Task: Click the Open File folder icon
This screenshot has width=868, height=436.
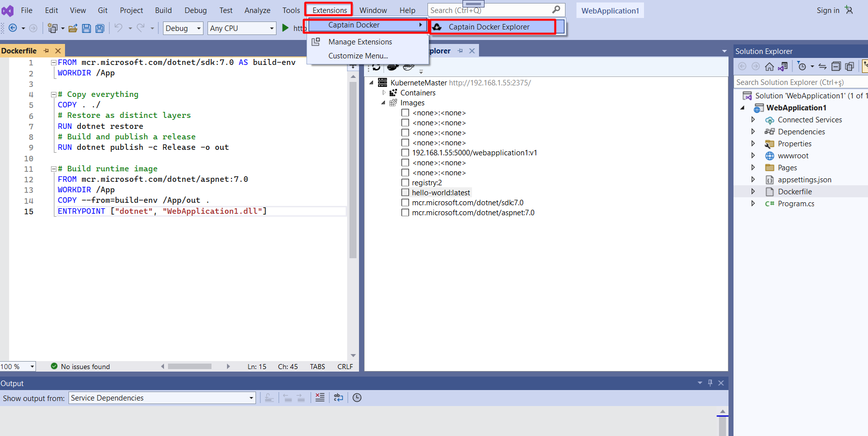Action: [73, 28]
